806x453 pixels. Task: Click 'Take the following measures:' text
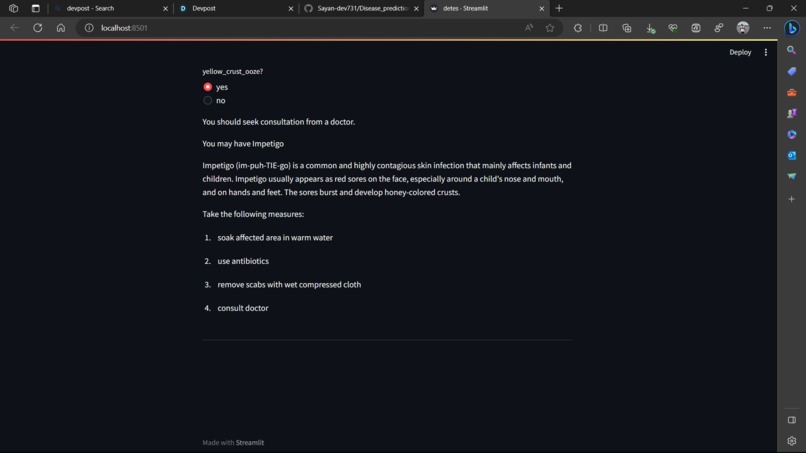click(253, 214)
